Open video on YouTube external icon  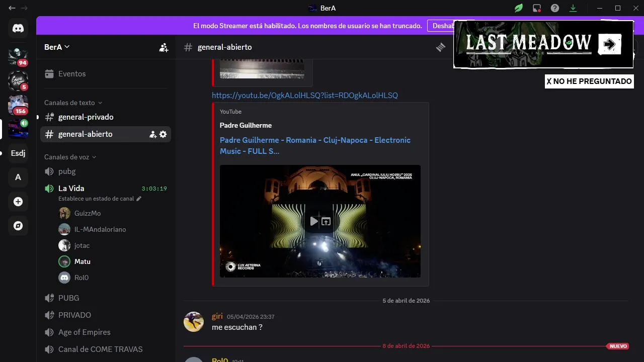coord(326,221)
